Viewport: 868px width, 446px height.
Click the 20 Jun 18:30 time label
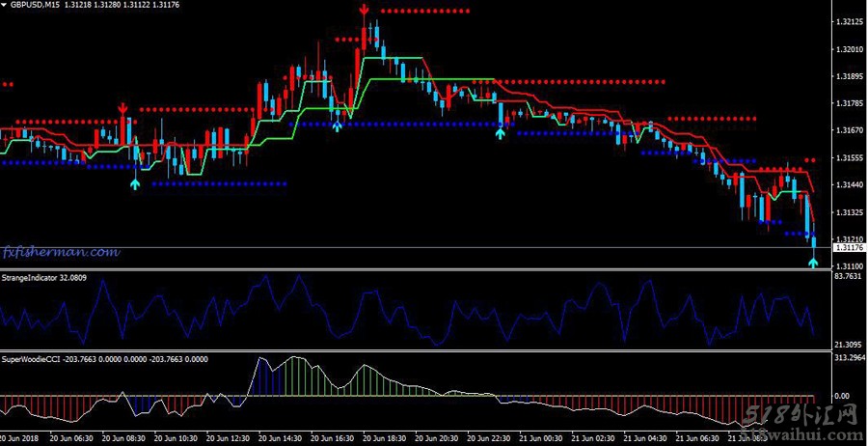point(384,437)
